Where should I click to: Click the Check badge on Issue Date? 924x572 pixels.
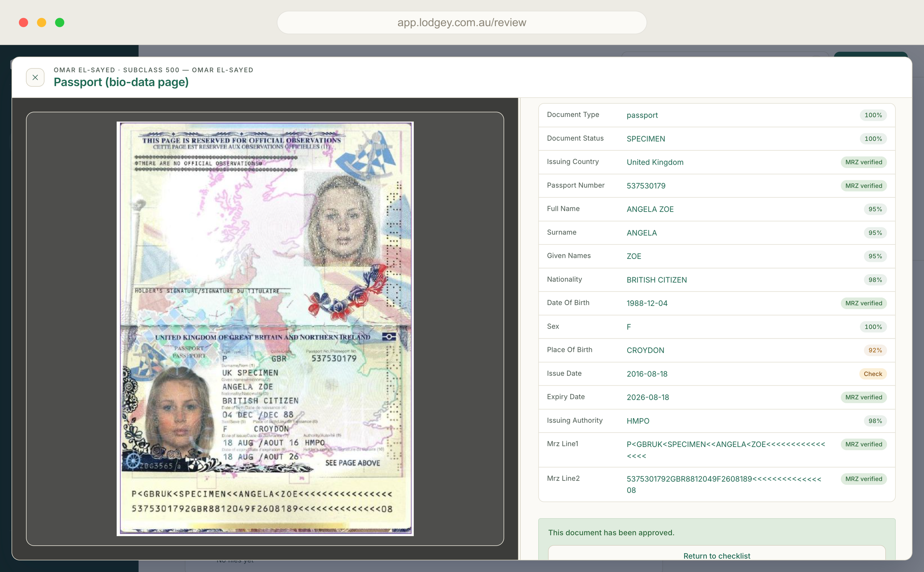coord(872,374)
